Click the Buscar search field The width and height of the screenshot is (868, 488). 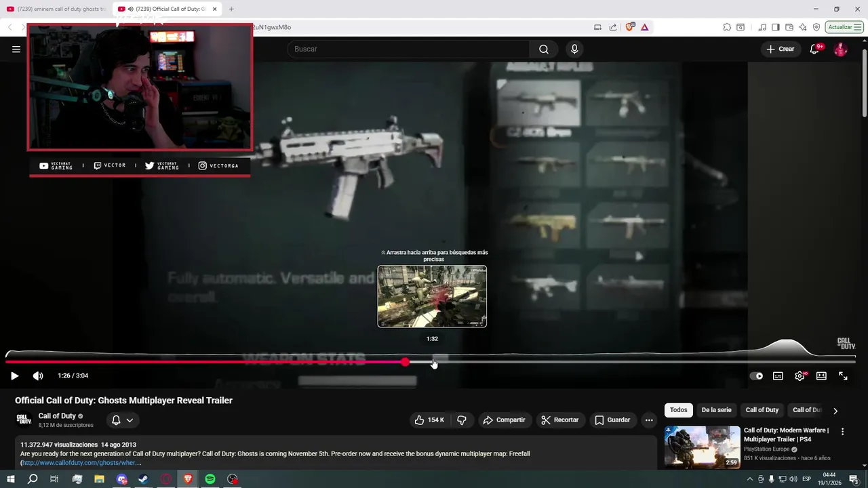[408, 49]
